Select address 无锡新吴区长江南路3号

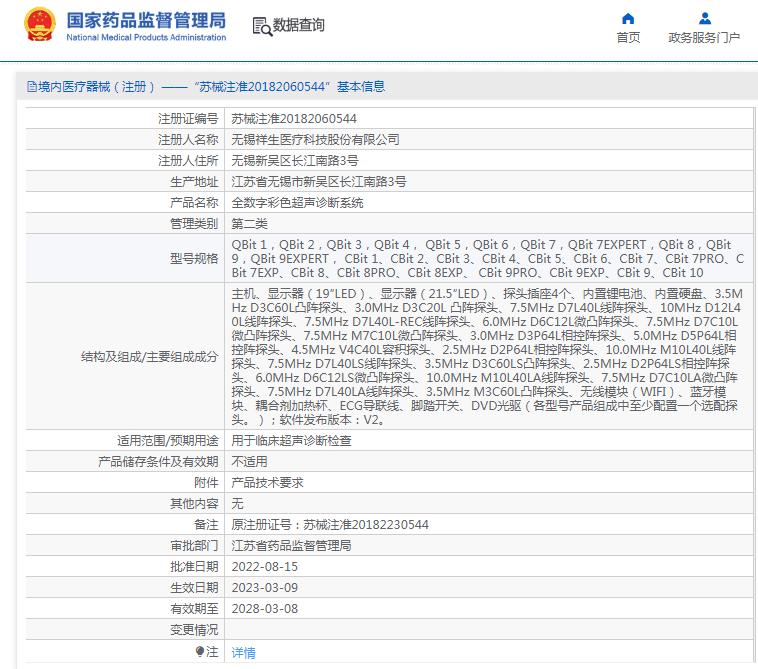pos(294,160)
